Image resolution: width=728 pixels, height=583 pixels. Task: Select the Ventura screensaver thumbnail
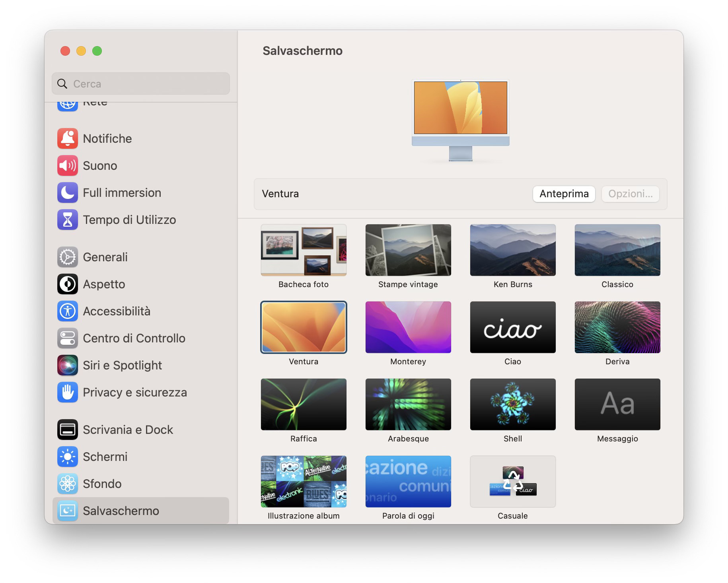coord(304,327)
